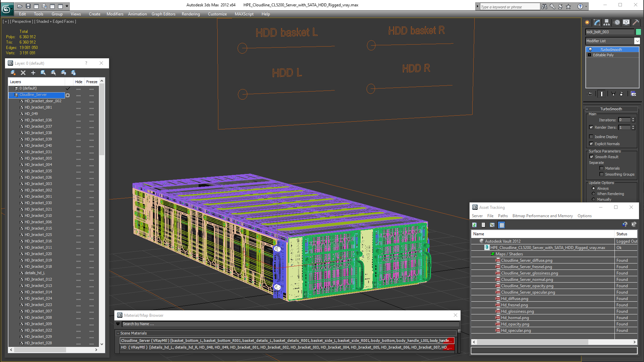Click in the Search by Name field
The height and width of the screenshot is (362, 644).
click(290, 324)
